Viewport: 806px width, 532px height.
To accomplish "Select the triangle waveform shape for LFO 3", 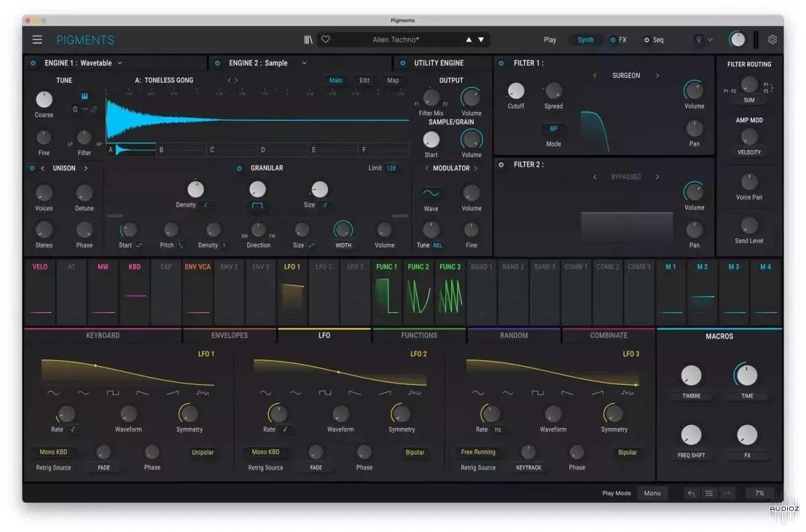I will coord(507,393).
